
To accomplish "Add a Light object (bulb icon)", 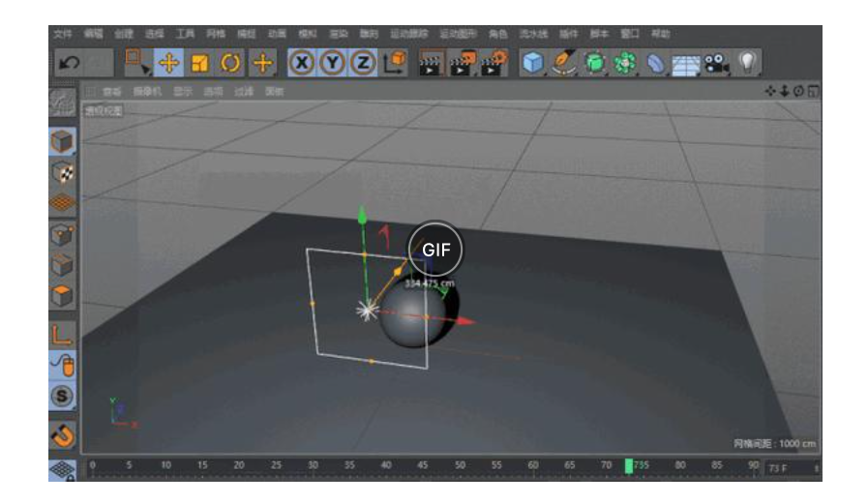I will (x=747, y=64).
